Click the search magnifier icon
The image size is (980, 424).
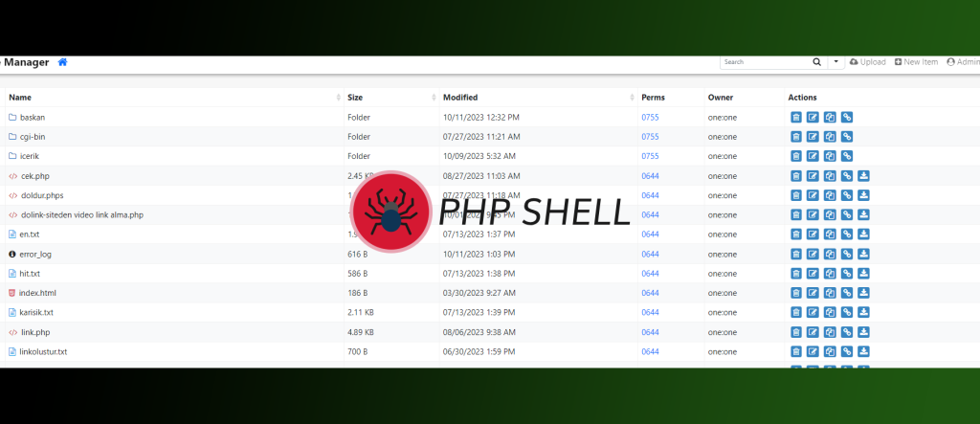[816, 62]
